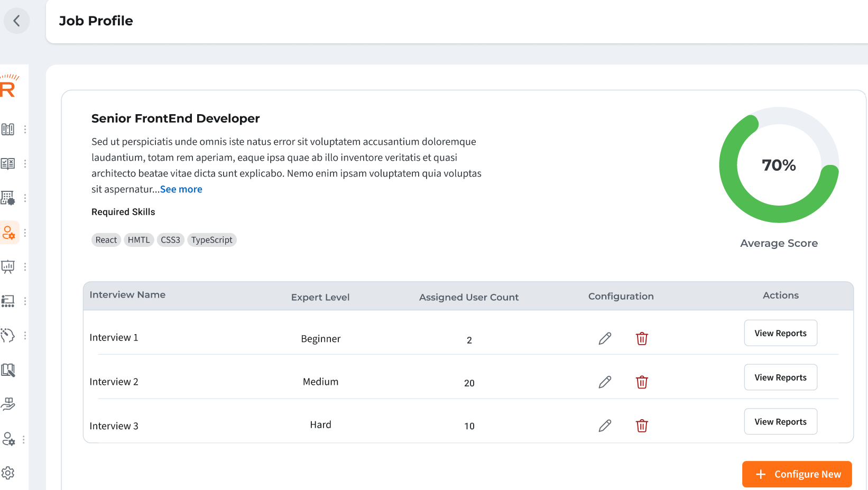This screenshot has height=490, width=868.
Task: Open the presentation board sidebar icon
Action: (8, 266)
